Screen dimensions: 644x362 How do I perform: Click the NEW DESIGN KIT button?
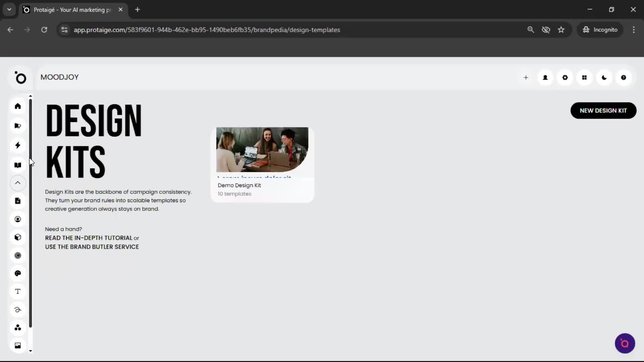[603, 110]
